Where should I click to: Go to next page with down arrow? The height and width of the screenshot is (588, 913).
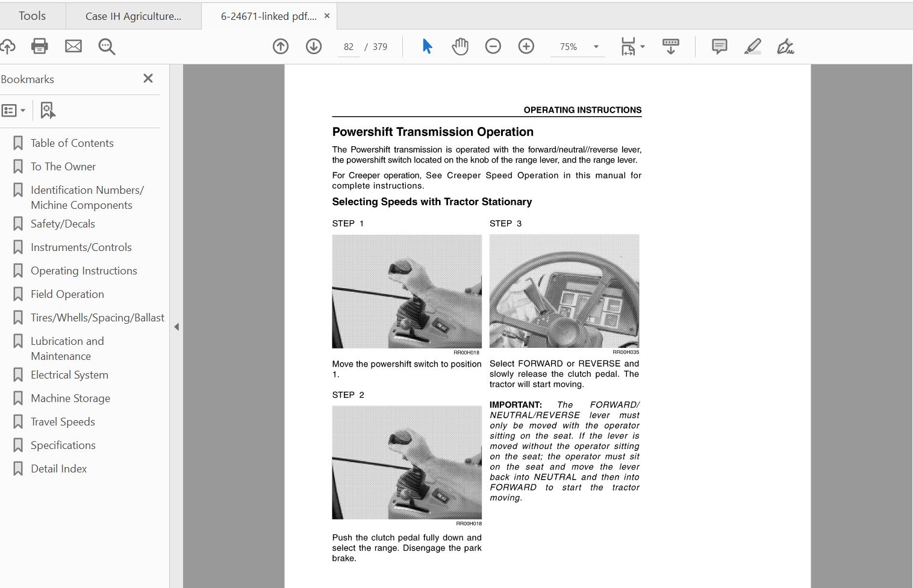(x=314, y=46)
